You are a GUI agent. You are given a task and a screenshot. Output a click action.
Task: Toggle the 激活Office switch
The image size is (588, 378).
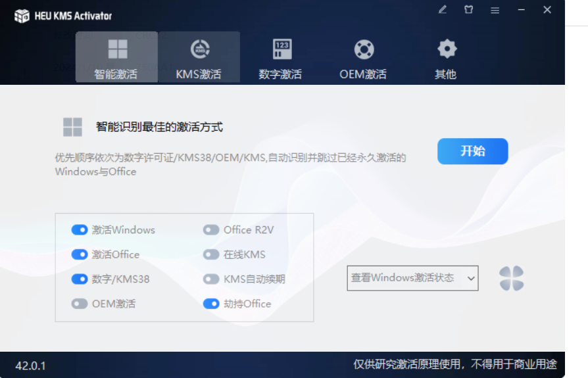(x=80, y=254)
